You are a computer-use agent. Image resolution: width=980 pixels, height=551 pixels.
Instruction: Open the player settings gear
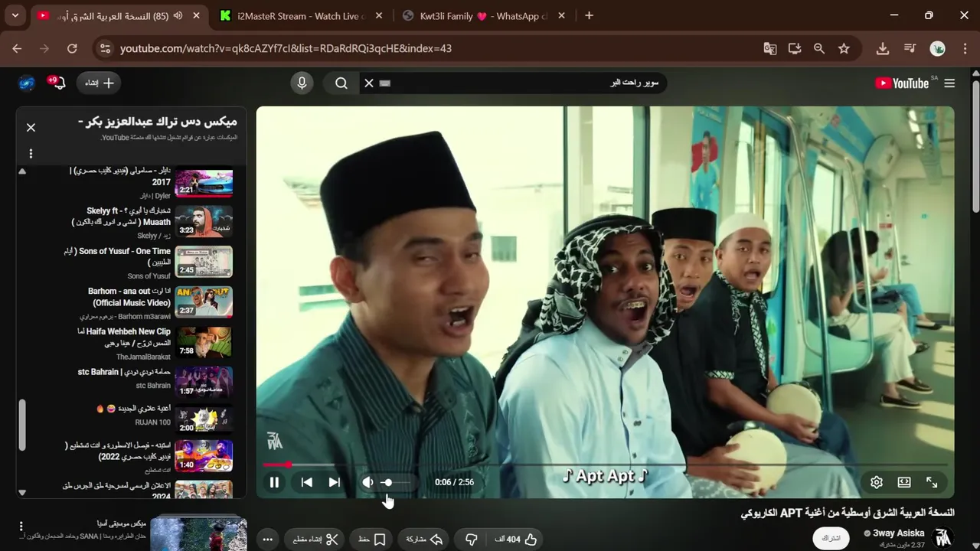[877, 482]
